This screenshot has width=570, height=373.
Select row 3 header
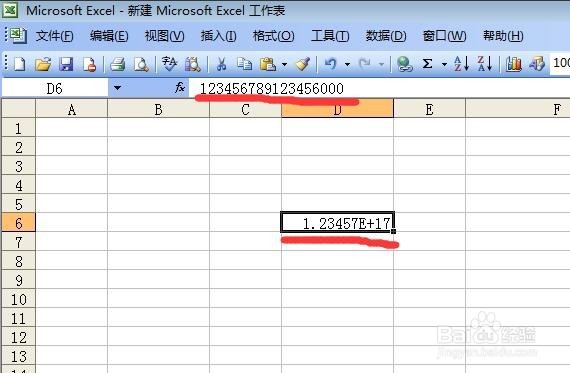(x=19, y=165)
